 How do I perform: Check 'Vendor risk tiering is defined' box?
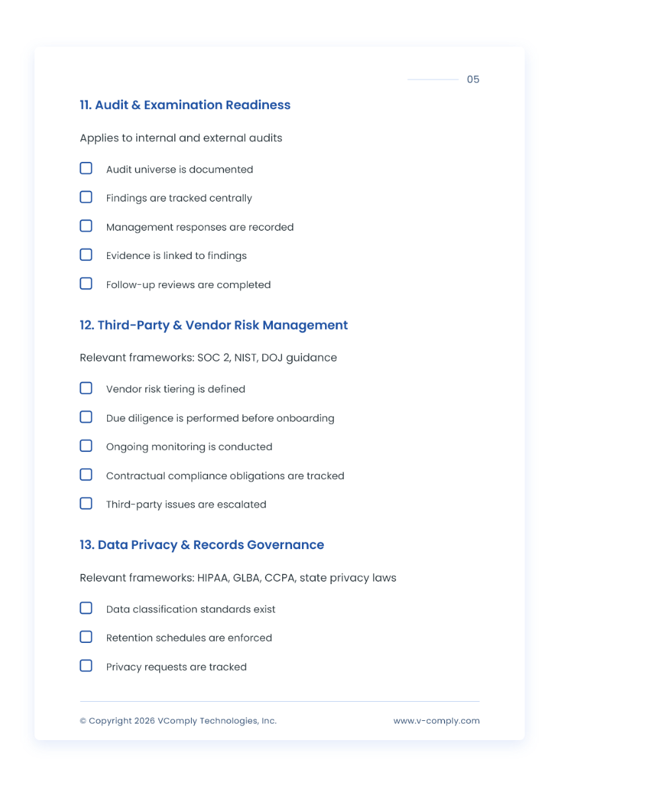(86, 388)
